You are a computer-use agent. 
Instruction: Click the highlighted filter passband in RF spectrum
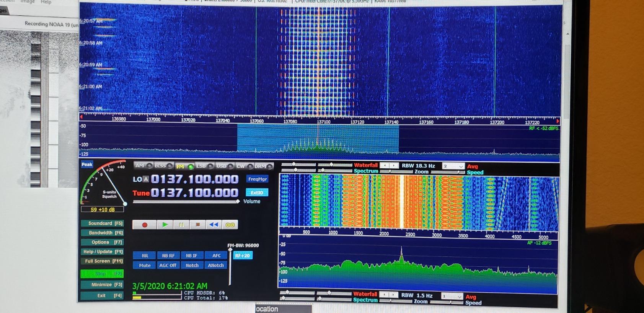point(318,138)
